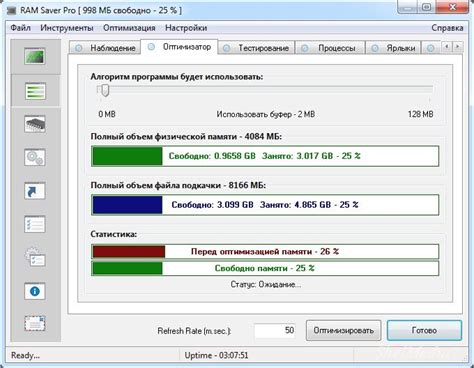Click the physical memory green progress bar
The width and height of the screenshot is (474, 368).
tap(265, 156)
